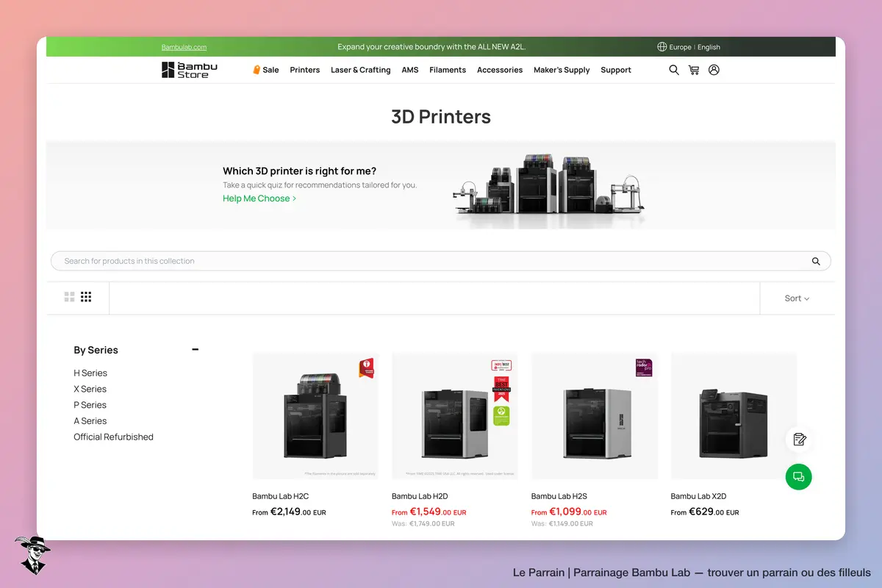This screenshot has height=588, width=882.
Task: Click the globe region icon
Action: [x=661, y=47]
